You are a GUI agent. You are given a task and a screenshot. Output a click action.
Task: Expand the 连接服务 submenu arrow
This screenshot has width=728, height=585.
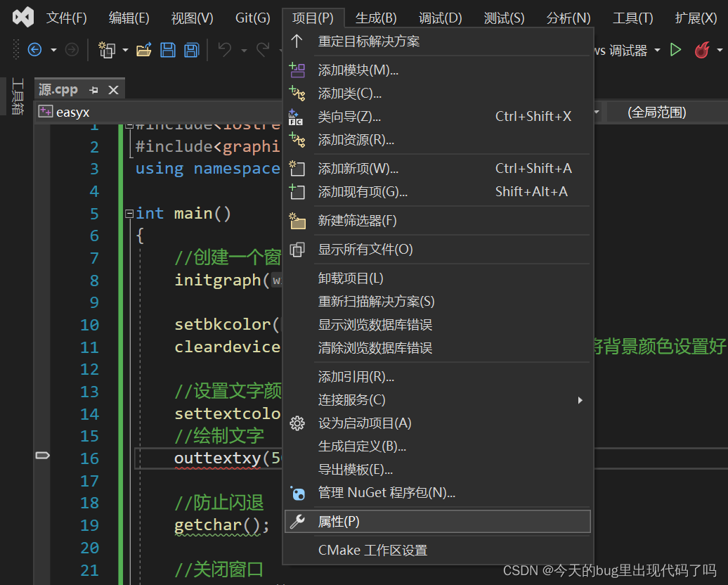(x=580, y=399)
